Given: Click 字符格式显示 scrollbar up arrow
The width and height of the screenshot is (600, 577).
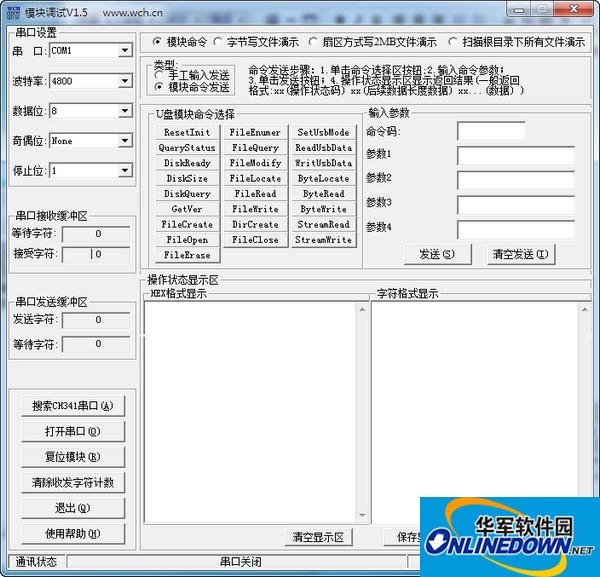Looking at the screenshot, I should tap(584, 309).
